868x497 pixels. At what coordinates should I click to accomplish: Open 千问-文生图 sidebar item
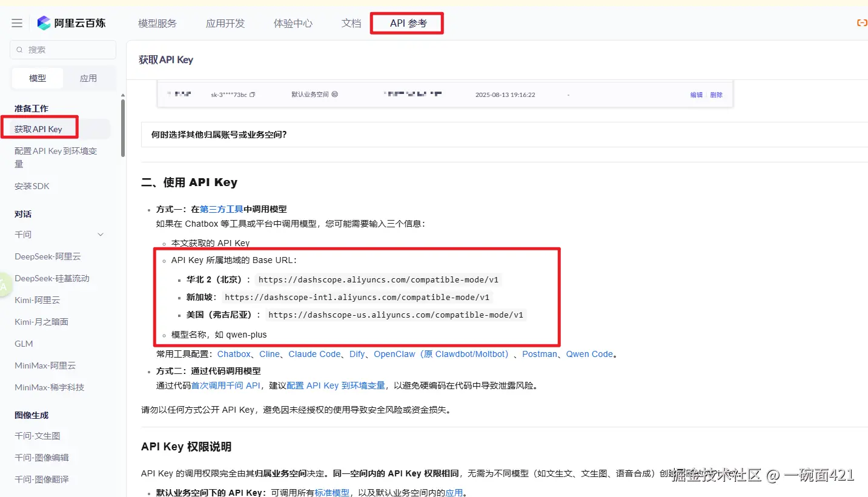pos(38,436)
